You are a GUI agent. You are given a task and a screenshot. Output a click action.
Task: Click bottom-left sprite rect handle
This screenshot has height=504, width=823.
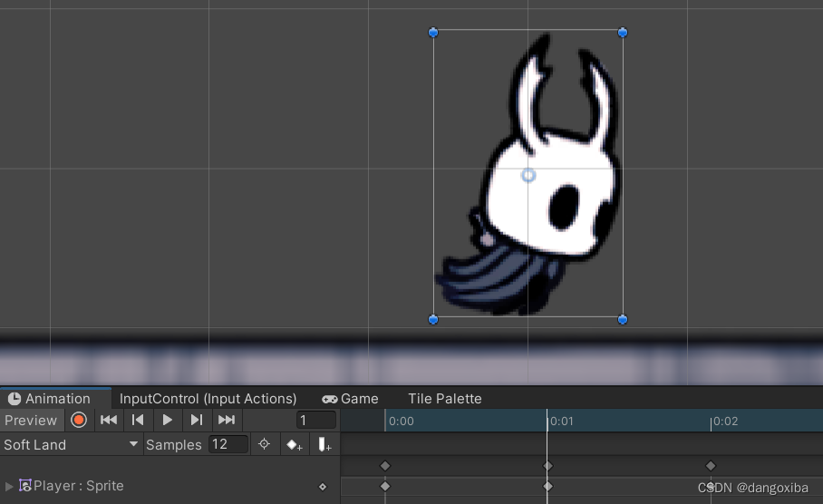tap(433, 319)
